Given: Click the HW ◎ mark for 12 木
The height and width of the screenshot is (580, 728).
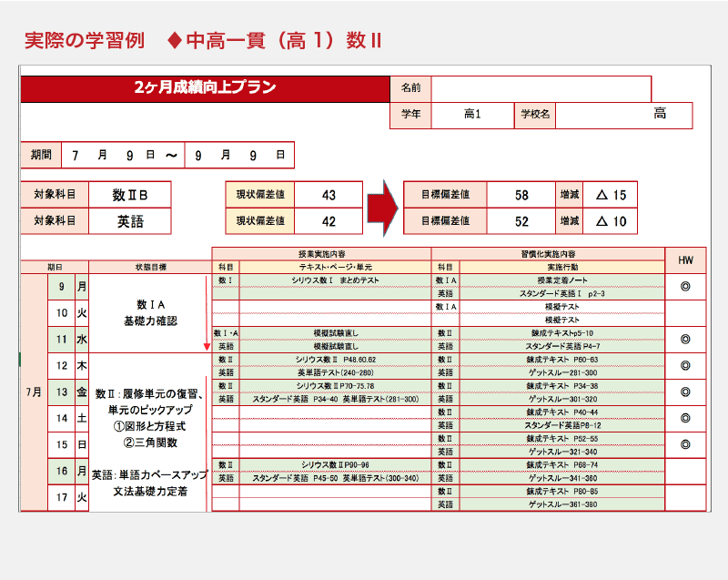Looking at the screenshot, I should click(x=685, y=365).
